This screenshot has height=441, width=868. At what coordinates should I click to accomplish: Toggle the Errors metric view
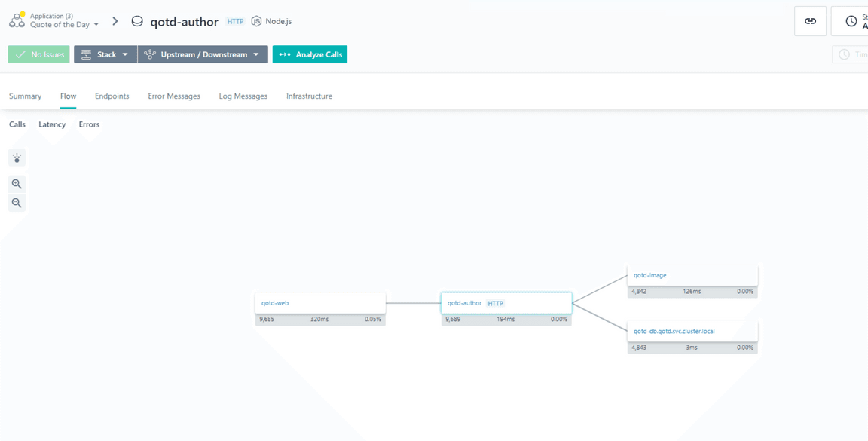(x=89, y=124)
